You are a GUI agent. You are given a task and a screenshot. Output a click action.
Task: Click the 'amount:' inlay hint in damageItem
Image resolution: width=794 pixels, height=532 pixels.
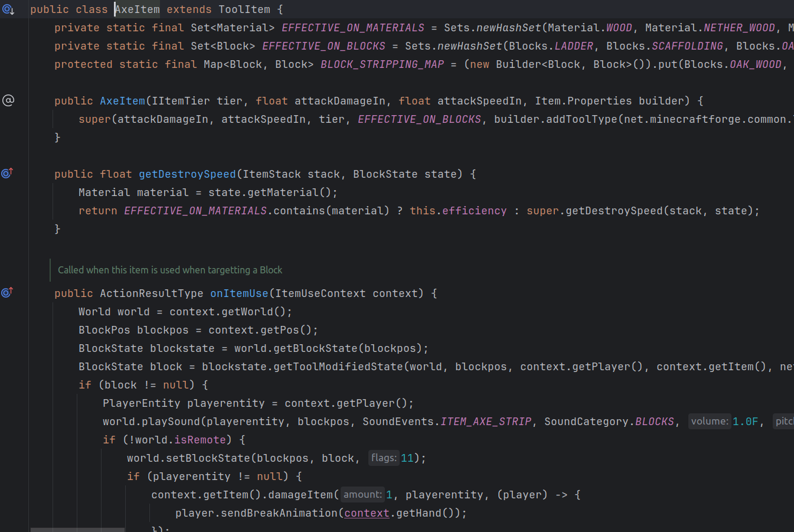click(x=362, y=495)
